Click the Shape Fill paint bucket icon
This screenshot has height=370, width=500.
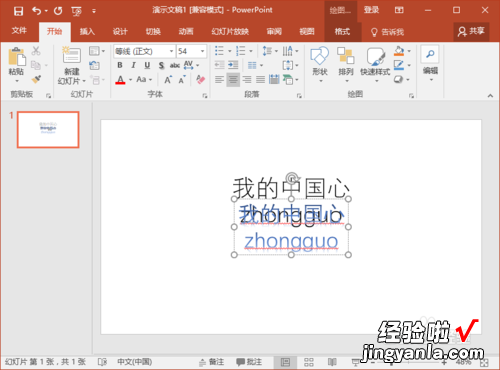pos(399,51)
